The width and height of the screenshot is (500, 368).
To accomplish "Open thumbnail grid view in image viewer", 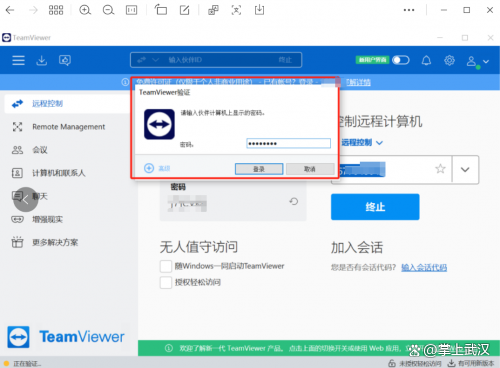I will (56, 10).
